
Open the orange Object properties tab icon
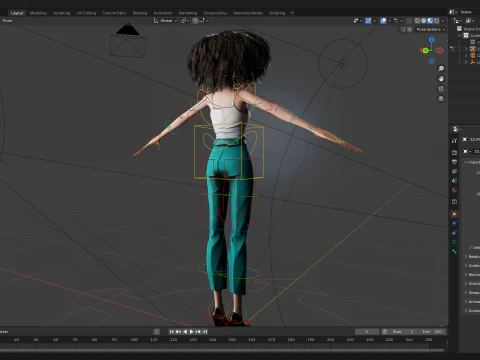click(454, 214)
